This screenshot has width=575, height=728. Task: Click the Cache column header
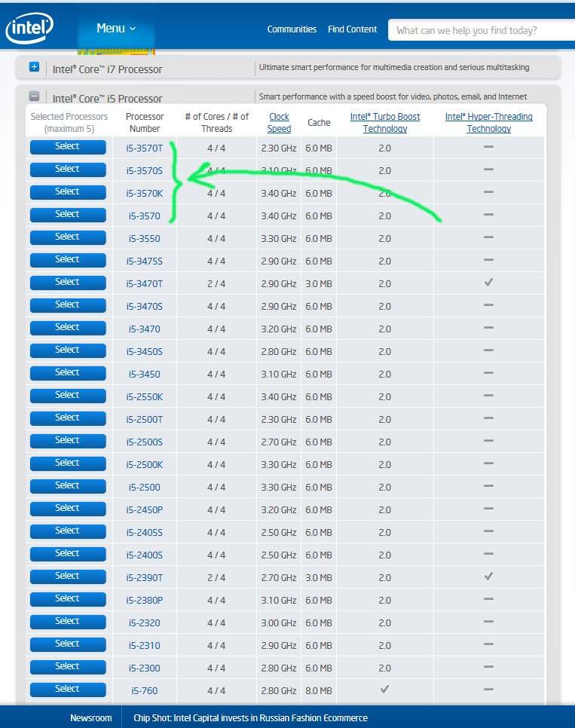319,123
